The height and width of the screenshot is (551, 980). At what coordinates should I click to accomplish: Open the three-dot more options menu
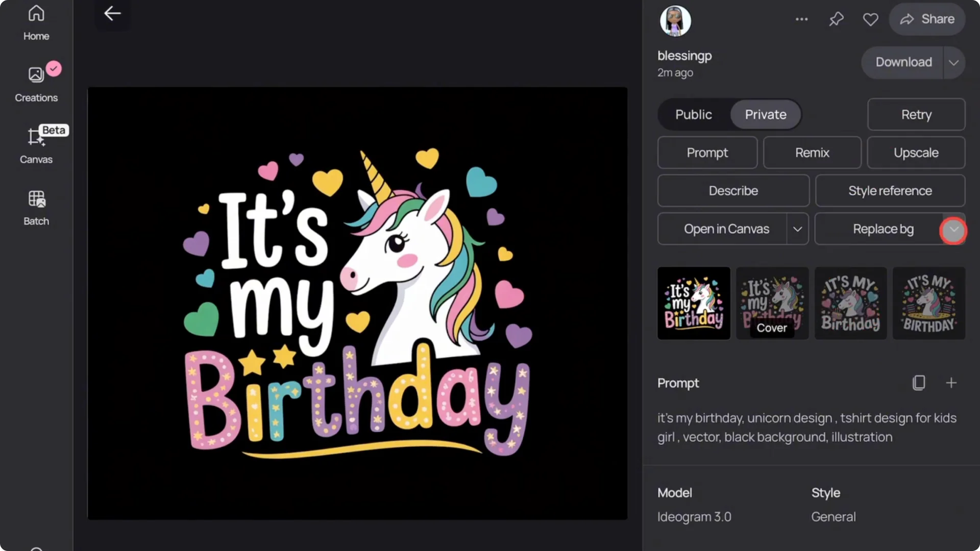(x=801, y=19)
